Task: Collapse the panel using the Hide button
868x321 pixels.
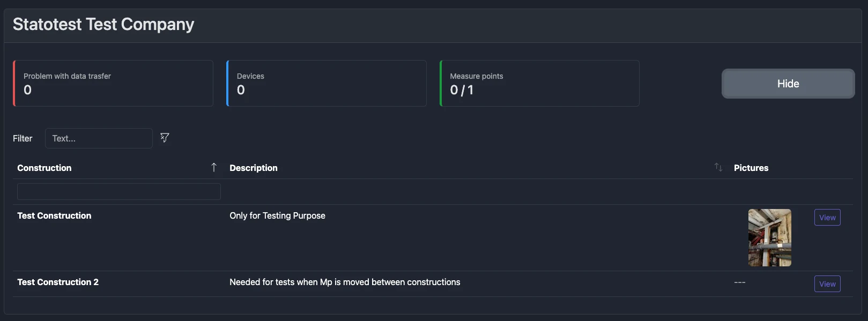Action: coord(788,83)
